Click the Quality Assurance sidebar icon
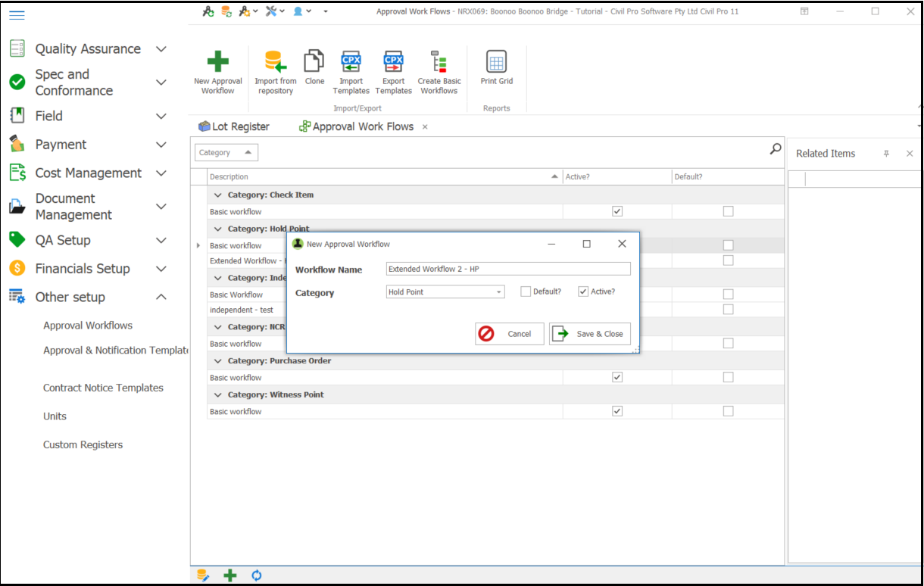The image size is (924, 586). (x=17, y=48)
